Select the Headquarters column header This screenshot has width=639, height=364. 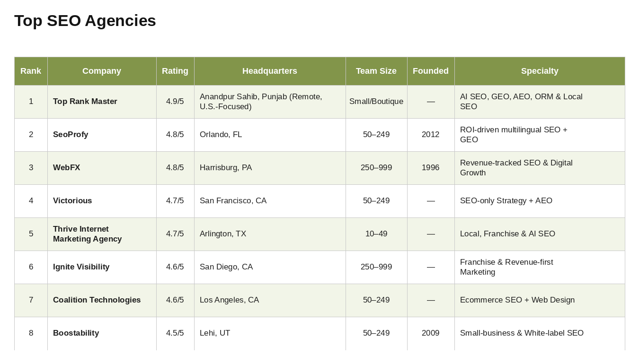pos(270,71)
